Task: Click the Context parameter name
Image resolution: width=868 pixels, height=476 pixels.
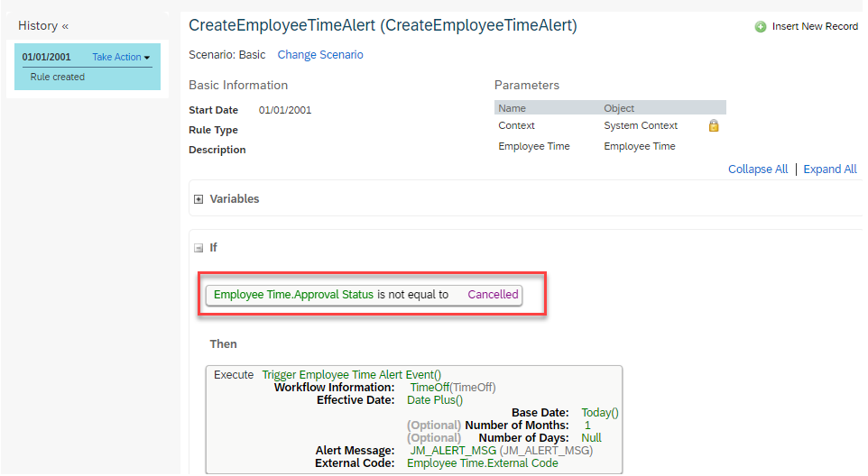Action: [x=516, y=125]
